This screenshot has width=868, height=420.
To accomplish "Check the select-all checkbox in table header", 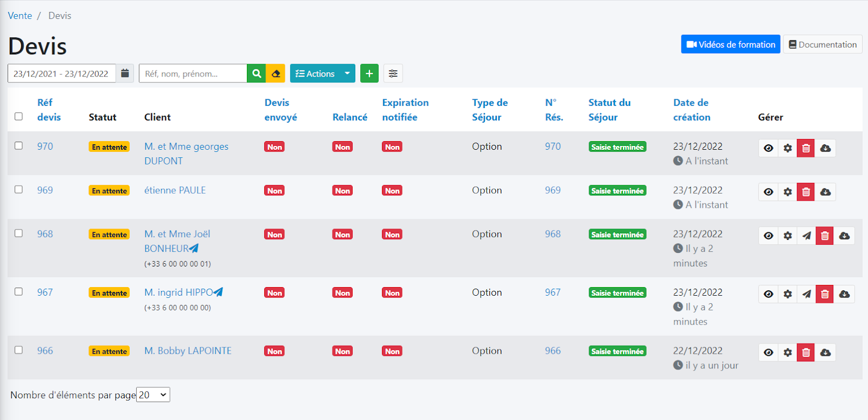I will (18, 117).
